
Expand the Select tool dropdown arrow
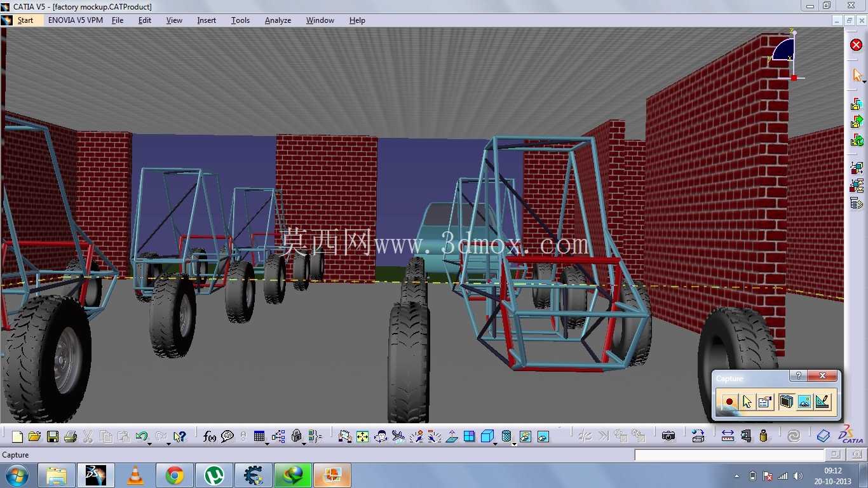tap(864, 81)
